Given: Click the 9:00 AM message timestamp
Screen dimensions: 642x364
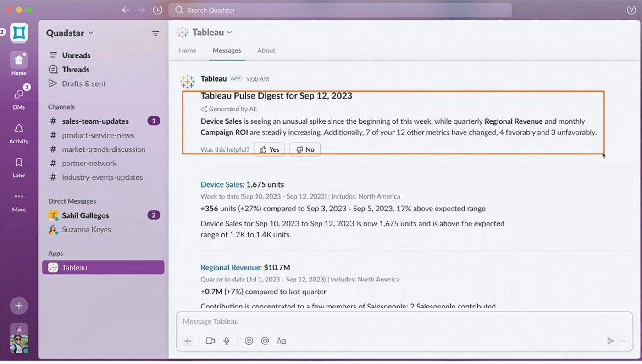Looking at the screenshot, I should pyautogui.click(x=258, y=79).
